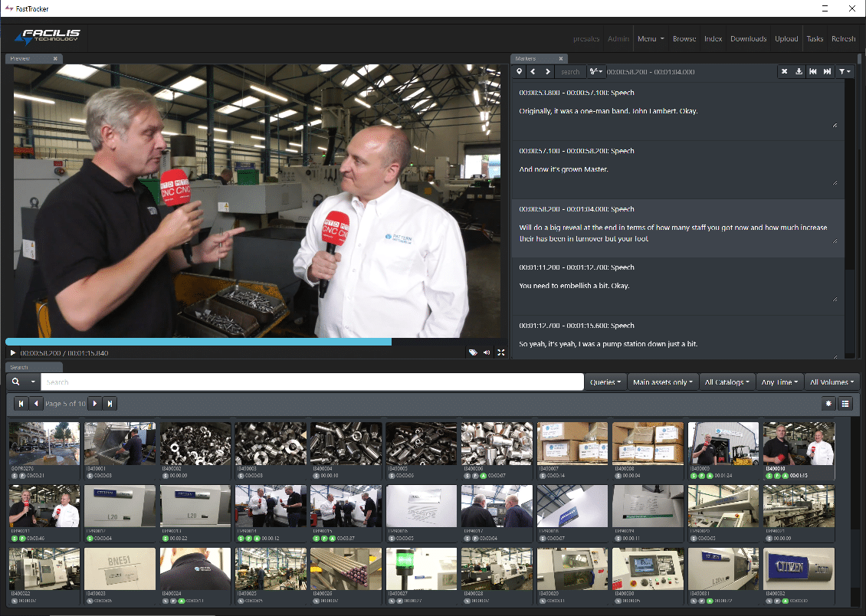Open the Menu item in the top bar
866x616 pixels.
pyautogui.click(x=650, y=38)
